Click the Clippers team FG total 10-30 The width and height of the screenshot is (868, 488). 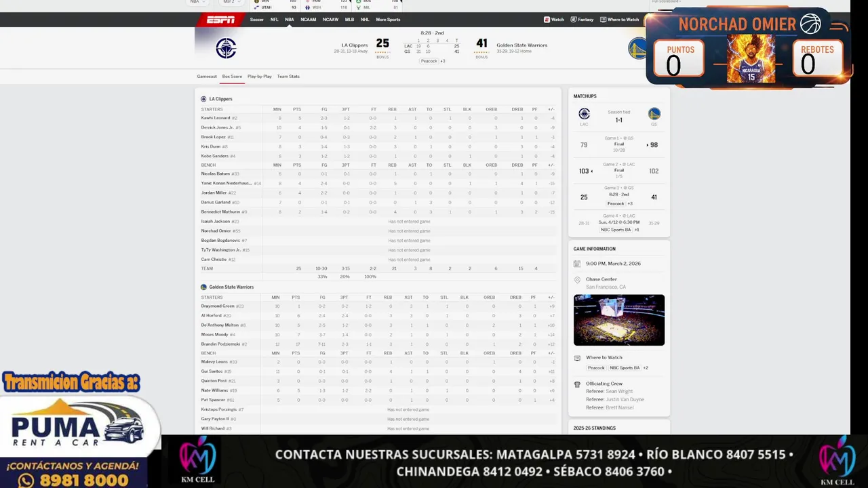point(321,268)
